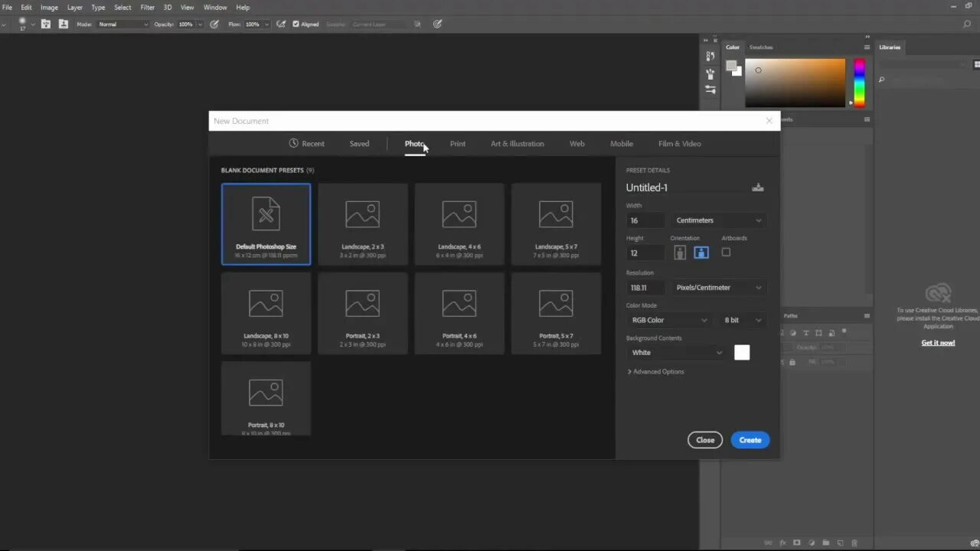
Task: Click the Get it now! link
Action: coord(938,343)
